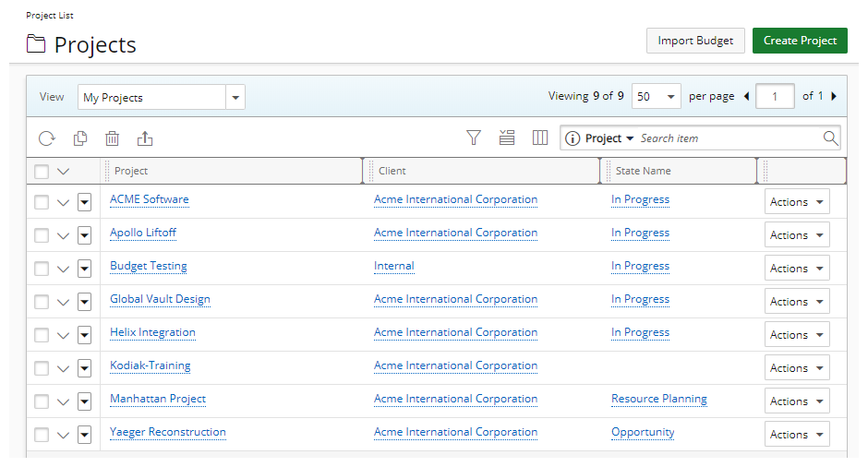Click the Create Project button
This screenshot has height=467, width=868.
pos(800,41)
